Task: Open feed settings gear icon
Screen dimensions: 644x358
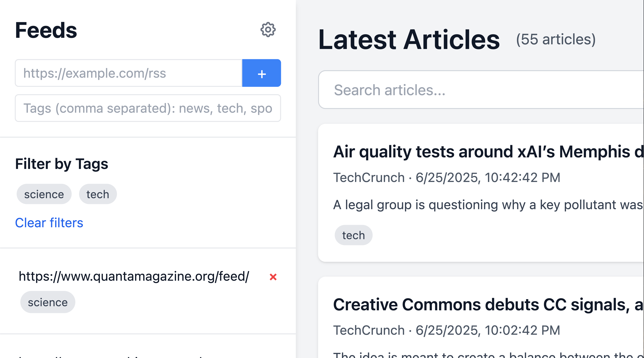Action: tap(268, 30)
